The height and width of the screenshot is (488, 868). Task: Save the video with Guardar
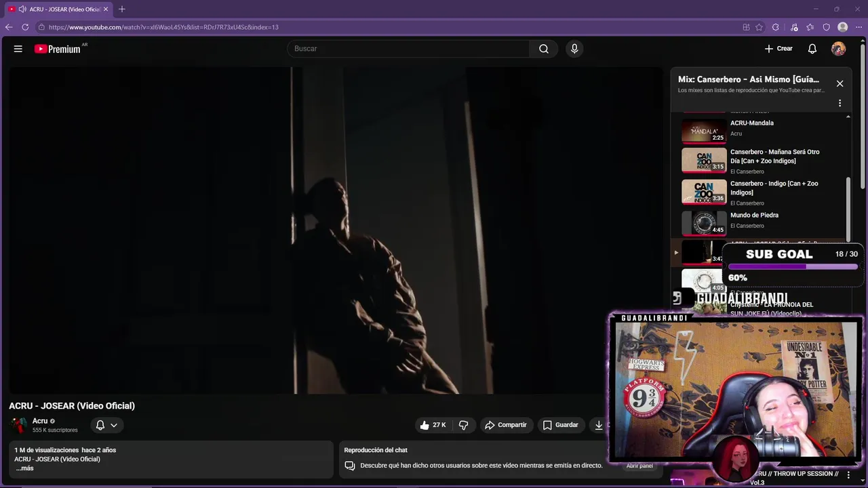(x=561, y=425)
